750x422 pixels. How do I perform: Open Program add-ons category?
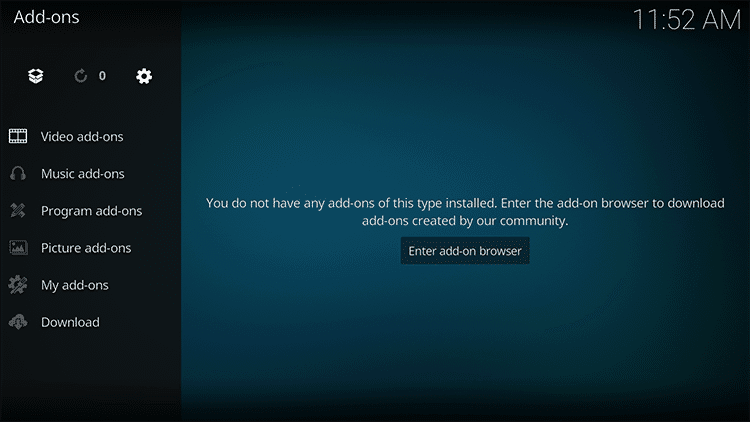point(90,211)
